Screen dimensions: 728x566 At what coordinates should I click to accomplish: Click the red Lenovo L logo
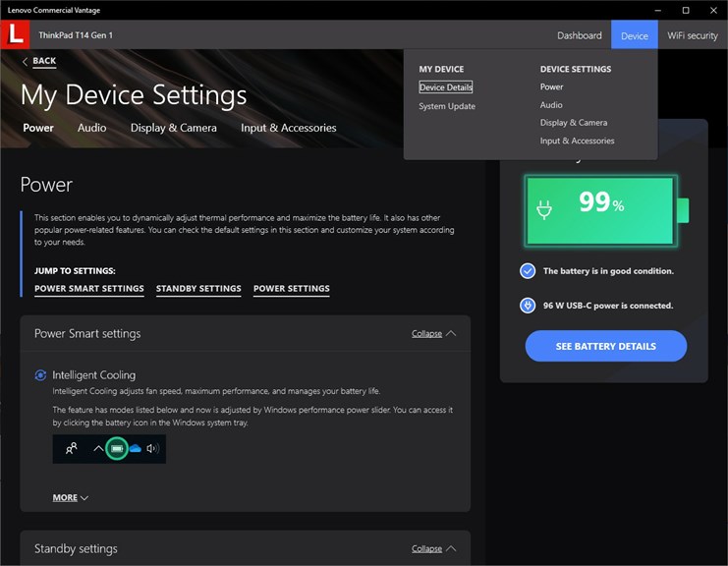(x=15, y=34)
